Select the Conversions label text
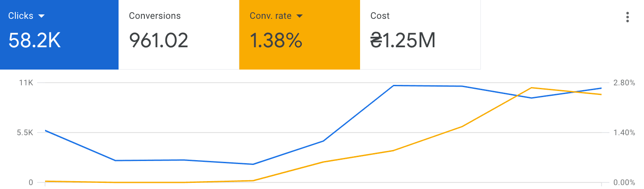The image size is (644, 189). pyautogui.click(x=154, y=16)
